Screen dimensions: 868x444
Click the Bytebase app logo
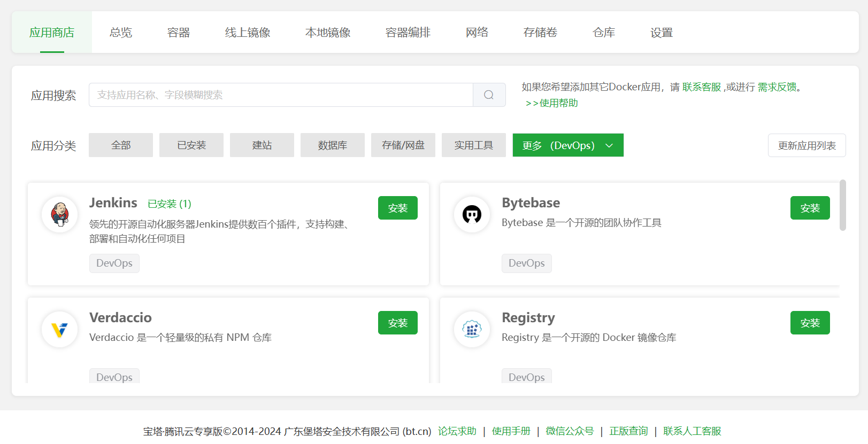(x=472, y=214)
